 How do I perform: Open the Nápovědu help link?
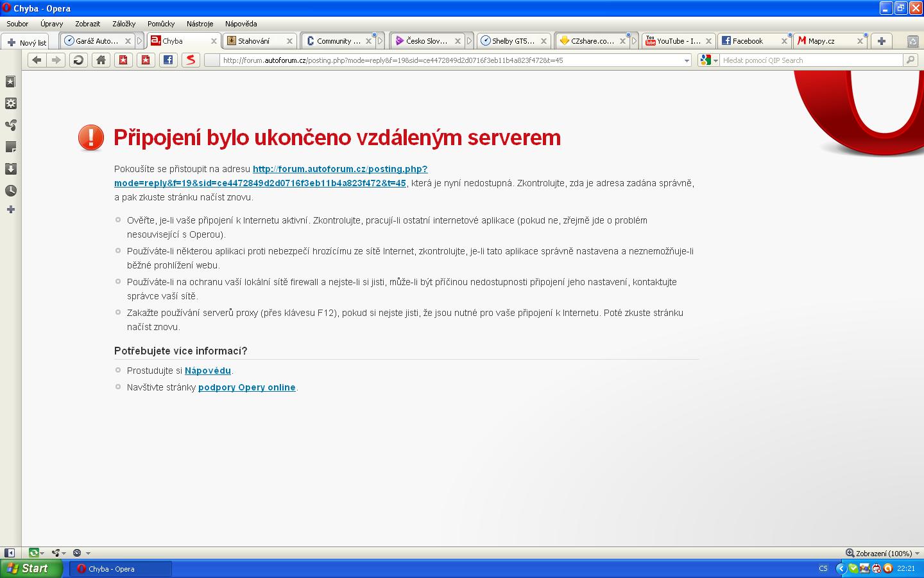coord(207,371)
